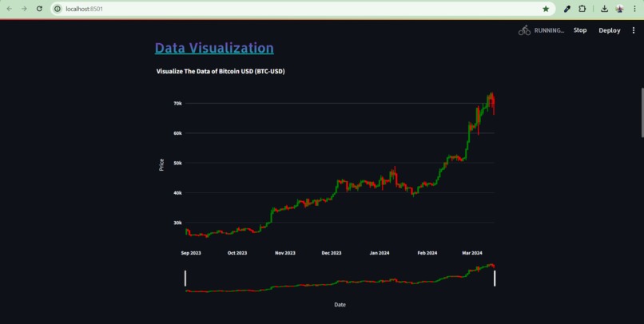644x324 pixels.
Task: Bookmark this page with the star icon
Action: pyautogui.click(x=546, y=9)
